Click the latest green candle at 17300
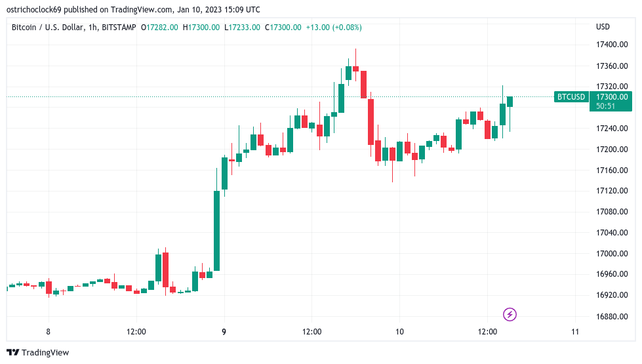Image resolution: width=642 pixels, height=364 pixels. click(510, 102)
